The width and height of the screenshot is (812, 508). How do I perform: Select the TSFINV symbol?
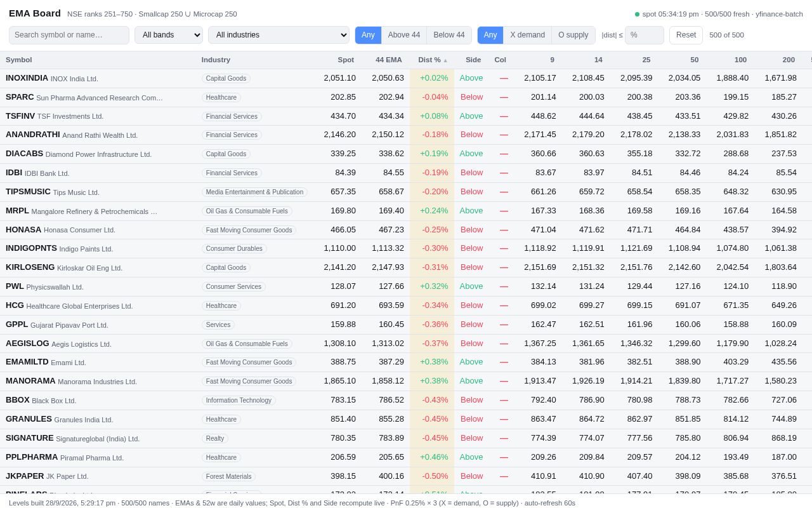(x=20, y=116)
